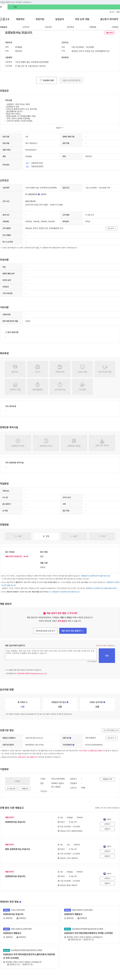Open the 실업급여 menu

(x=60, y=19)
